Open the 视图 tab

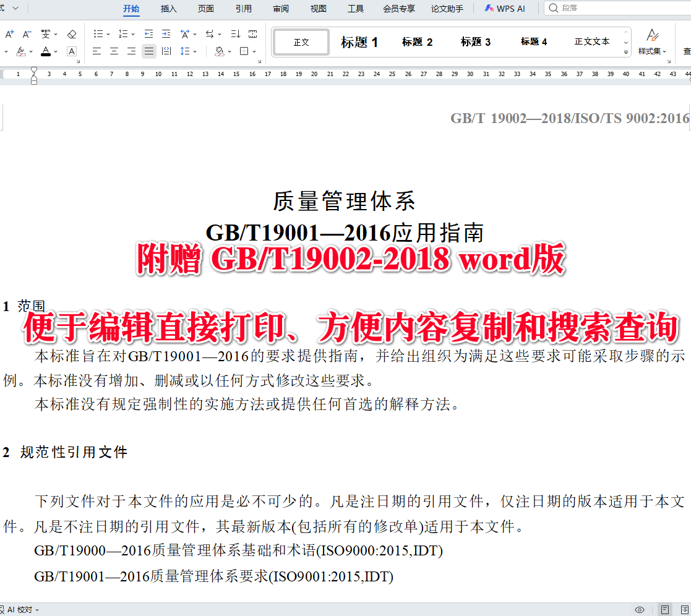[319, 9]
